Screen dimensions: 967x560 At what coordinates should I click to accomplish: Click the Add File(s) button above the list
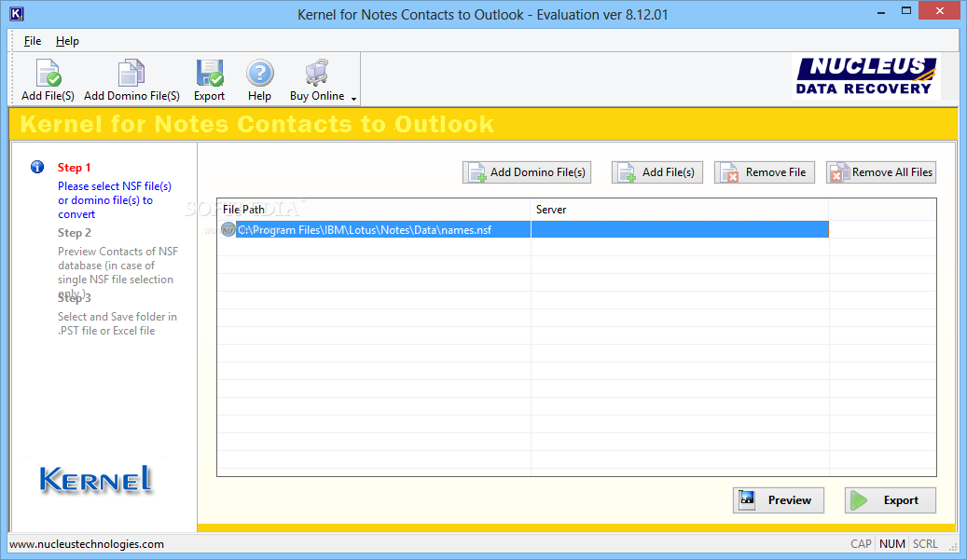(656, 172)
